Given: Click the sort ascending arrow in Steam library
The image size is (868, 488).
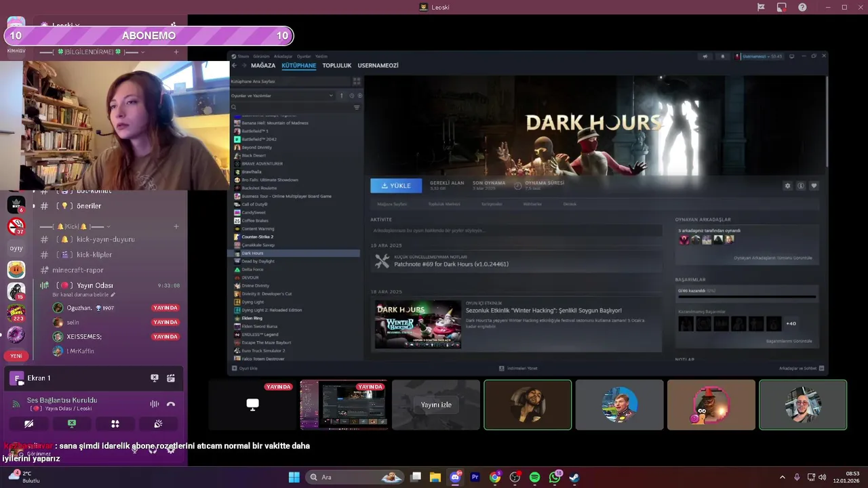Looking at the screenshot, I should [x=341, y=96].
